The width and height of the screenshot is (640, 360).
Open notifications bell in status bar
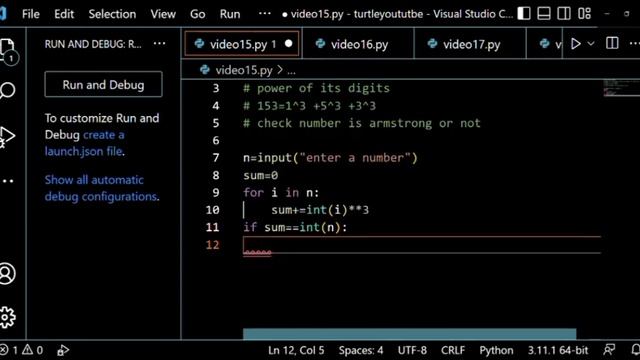pyautogui.click(x=635, y=350)
